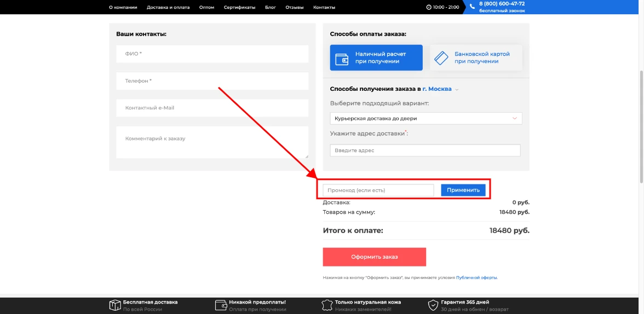Click the phone handset icon in header
The height and width of the screenshot is (314, 644).
[x=472, y=7]
